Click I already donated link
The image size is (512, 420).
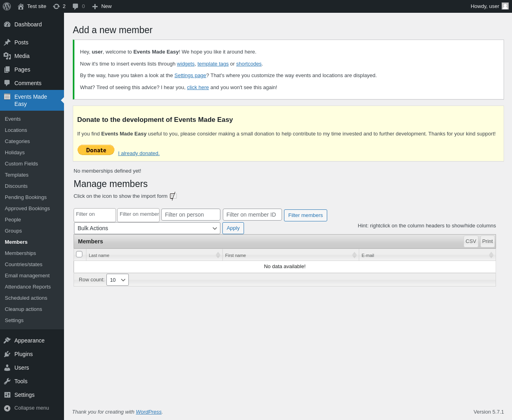139,153
